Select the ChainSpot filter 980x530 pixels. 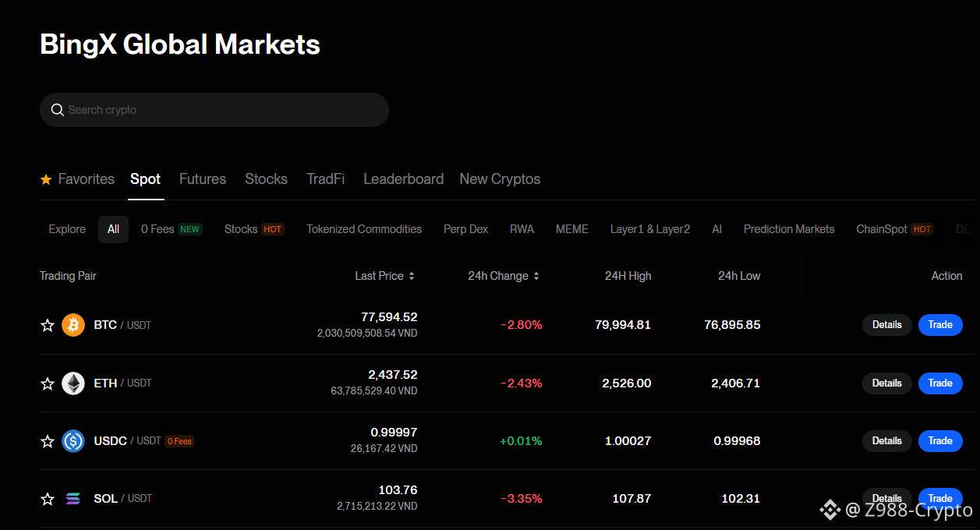(894, 229)
